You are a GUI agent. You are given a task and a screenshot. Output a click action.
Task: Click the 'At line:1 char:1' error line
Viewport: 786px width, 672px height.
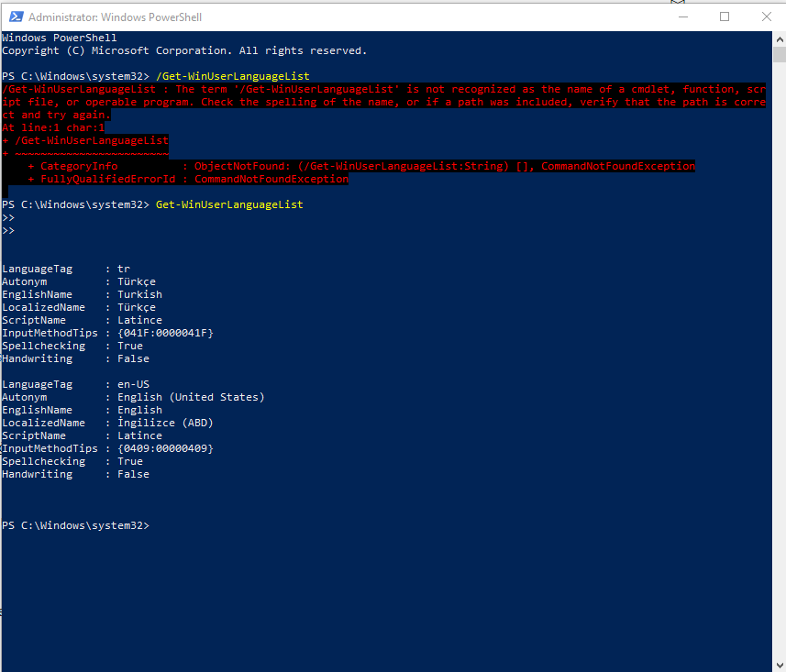(53, 127)
